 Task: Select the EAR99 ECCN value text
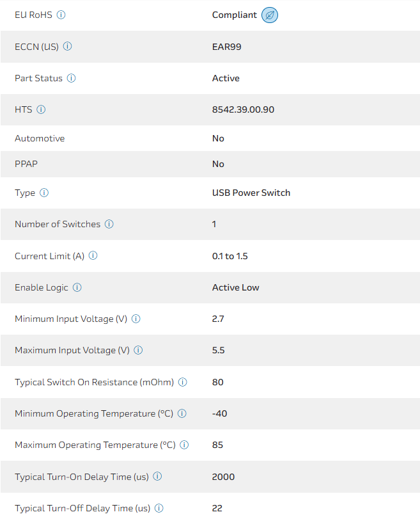(226, 46)
